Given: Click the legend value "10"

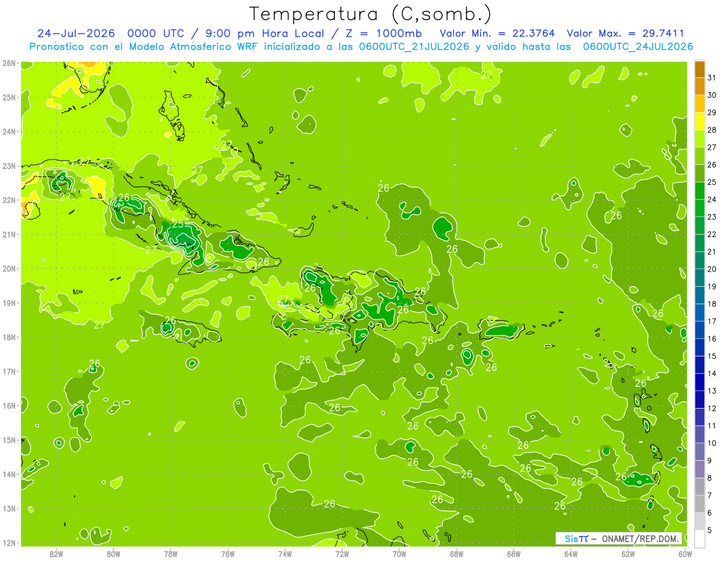Looking at the screenshot, I should [x=712, y=443].
